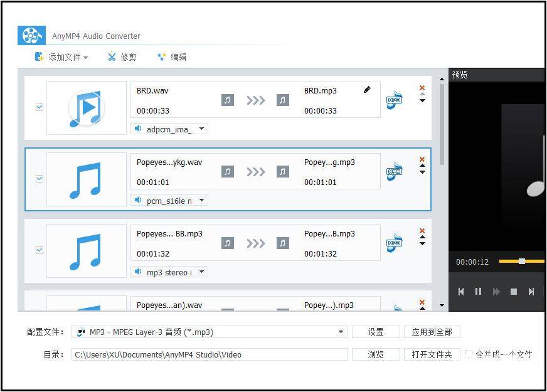
Task: Click the 浏览 browse button
Action: (376, 354)
